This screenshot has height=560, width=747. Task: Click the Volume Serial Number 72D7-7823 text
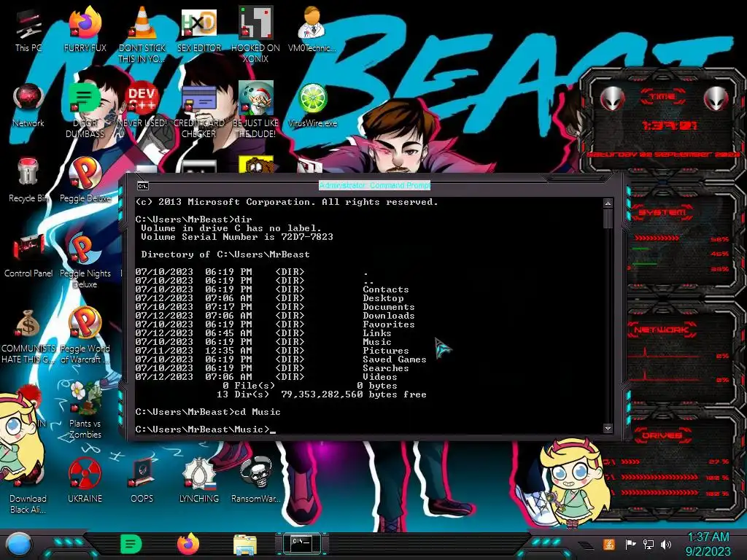click(x=237, y=237)
